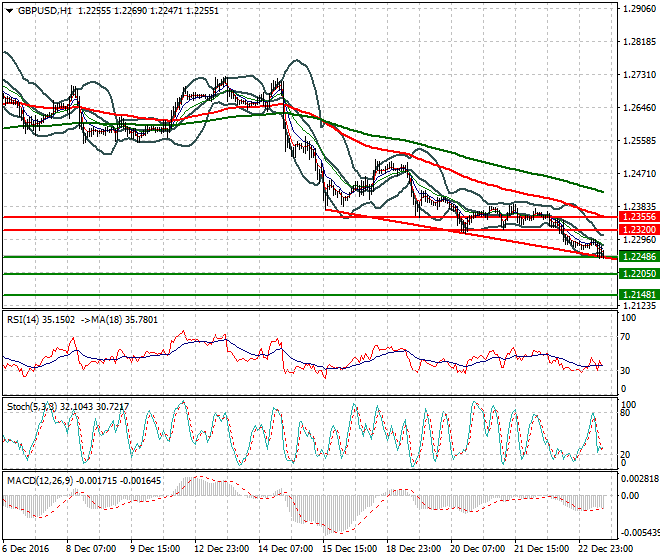Select the 1.22050 green support price tag
Screen dimensions: 660x560
[638, 273]
